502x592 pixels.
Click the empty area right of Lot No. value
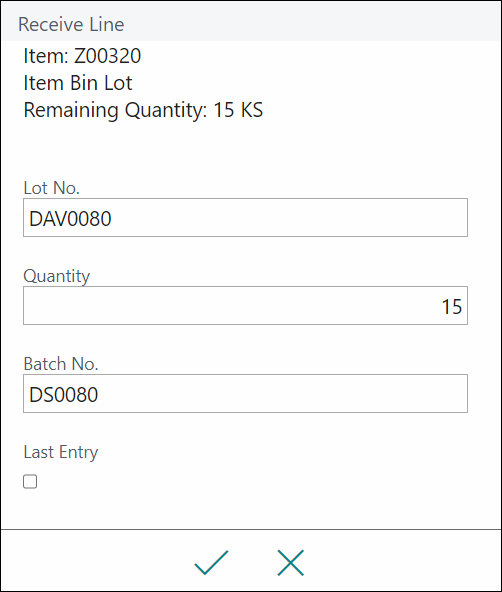point(289,218)
